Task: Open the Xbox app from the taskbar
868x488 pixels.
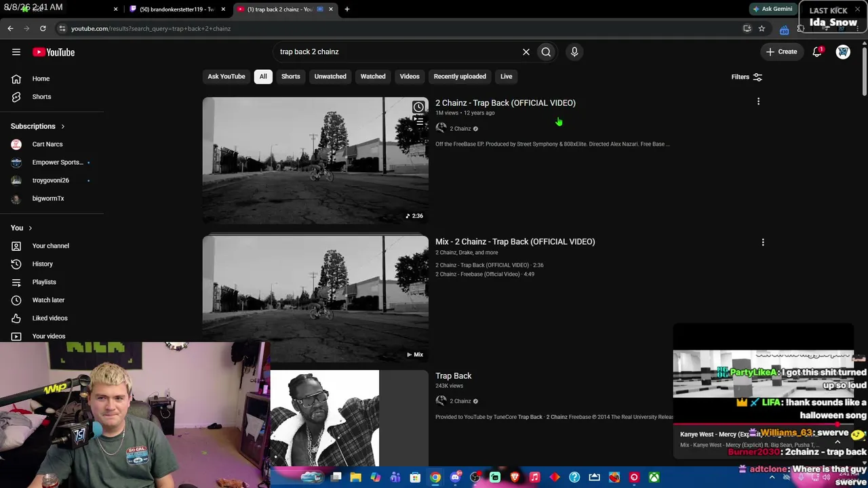Action: click(654, 477)
